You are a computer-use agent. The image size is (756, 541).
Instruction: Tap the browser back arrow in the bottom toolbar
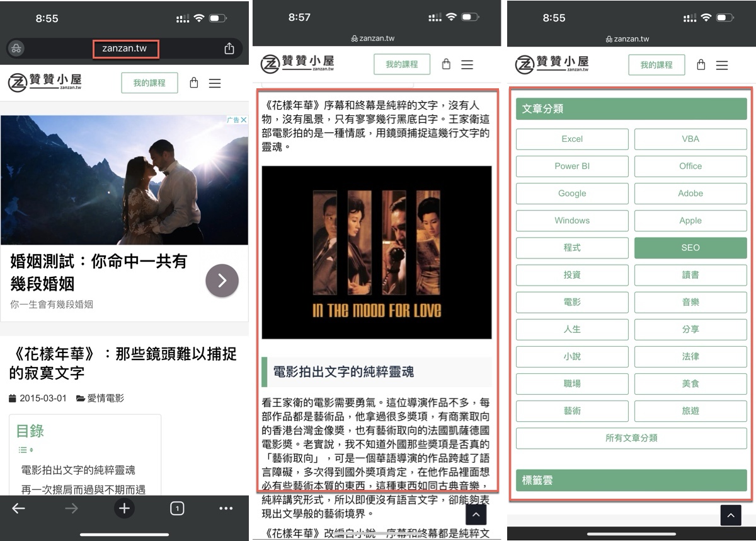click(x=19, y=509)
